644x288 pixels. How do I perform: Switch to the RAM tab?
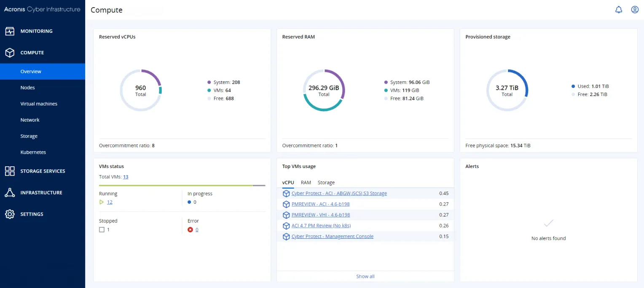306,183
